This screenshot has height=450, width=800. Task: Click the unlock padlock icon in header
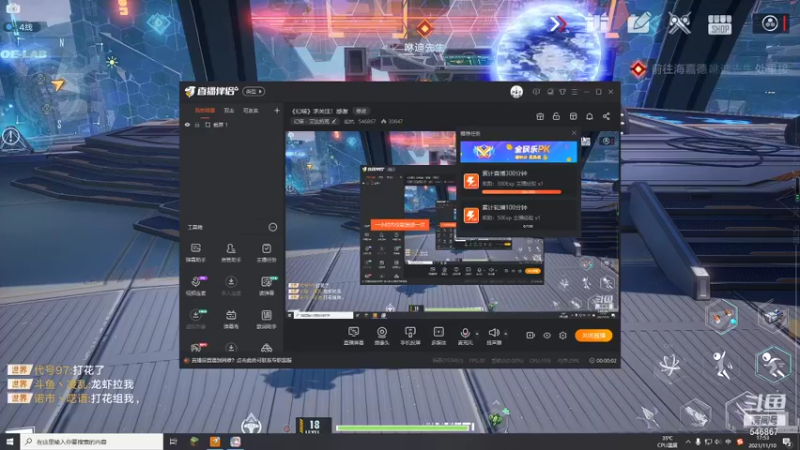coord(556,116)
